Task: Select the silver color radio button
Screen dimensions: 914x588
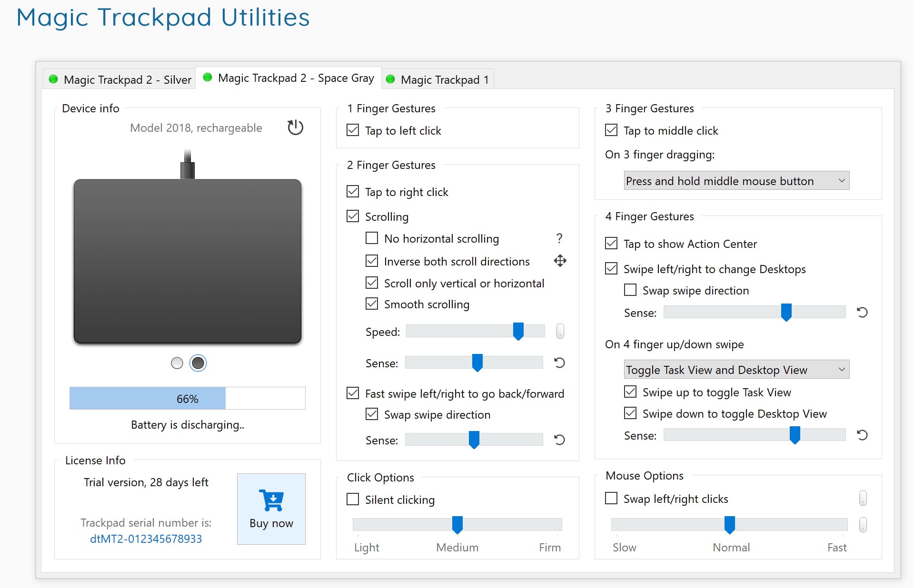Action: [x=177, y=363]
